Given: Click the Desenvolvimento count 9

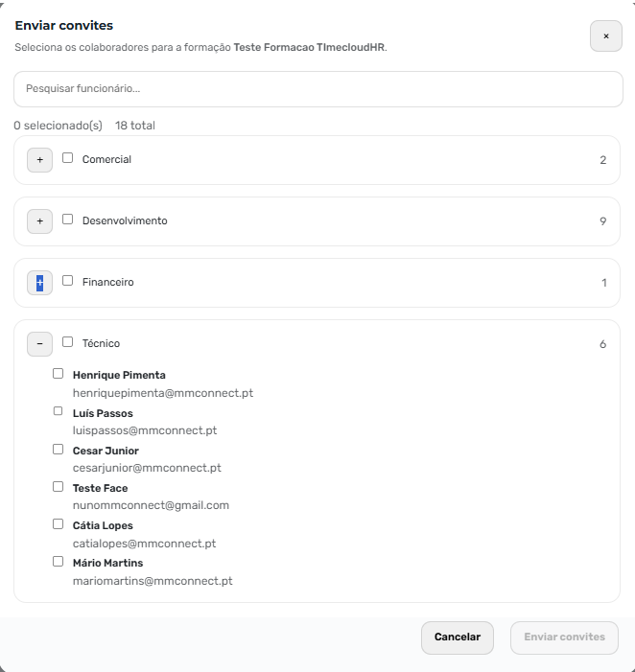Looking at the screenshot, I should (x=602, y=221).
